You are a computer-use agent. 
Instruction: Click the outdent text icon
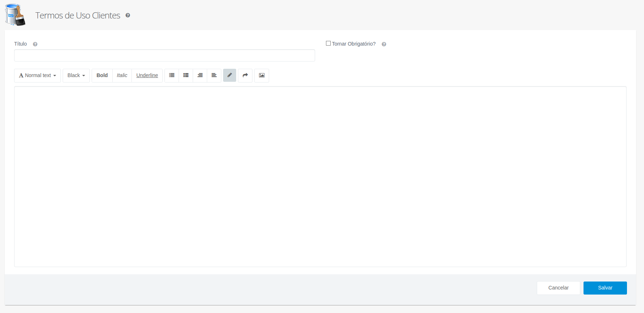click(200, 75)
